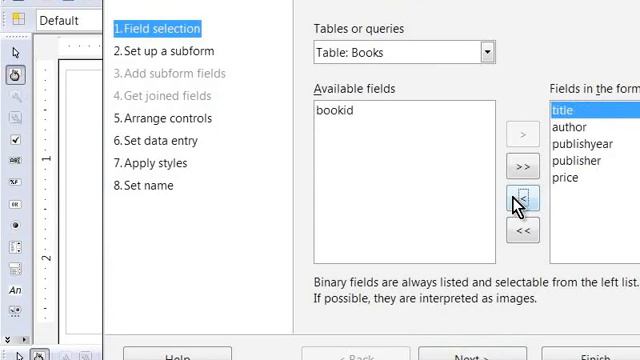
Task: Expand the form controls toolbar overflow chevron
Action: coord(7,340)
